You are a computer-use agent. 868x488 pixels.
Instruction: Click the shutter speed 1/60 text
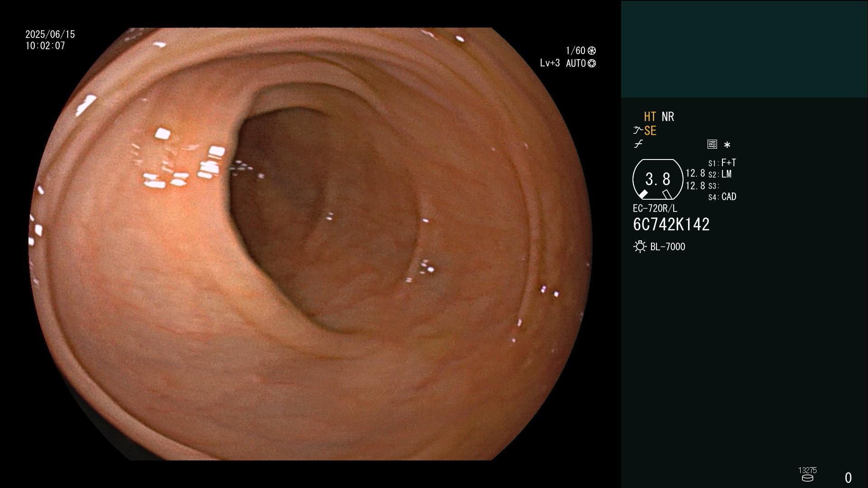576,51
